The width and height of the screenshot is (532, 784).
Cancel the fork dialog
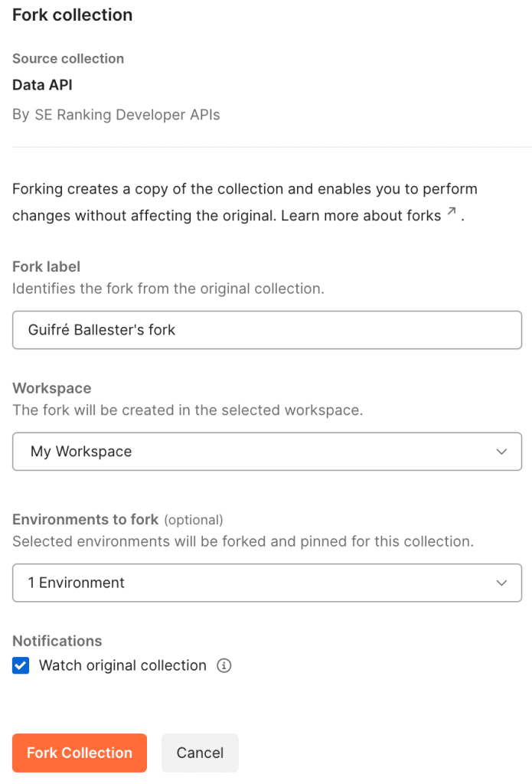pos(200,753)
